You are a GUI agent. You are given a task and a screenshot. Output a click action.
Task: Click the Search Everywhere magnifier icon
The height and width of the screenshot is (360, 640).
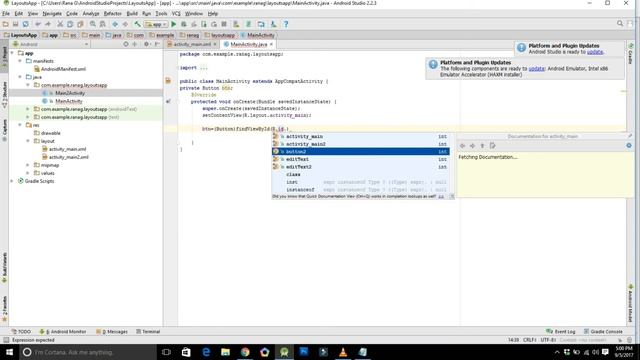[620, 24]
